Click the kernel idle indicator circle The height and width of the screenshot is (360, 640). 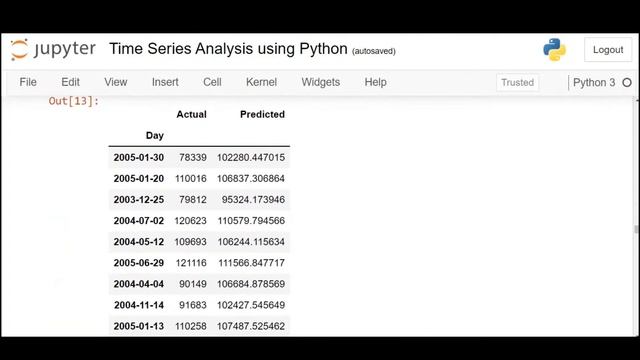pyautogui.click(x=627, y=82)
